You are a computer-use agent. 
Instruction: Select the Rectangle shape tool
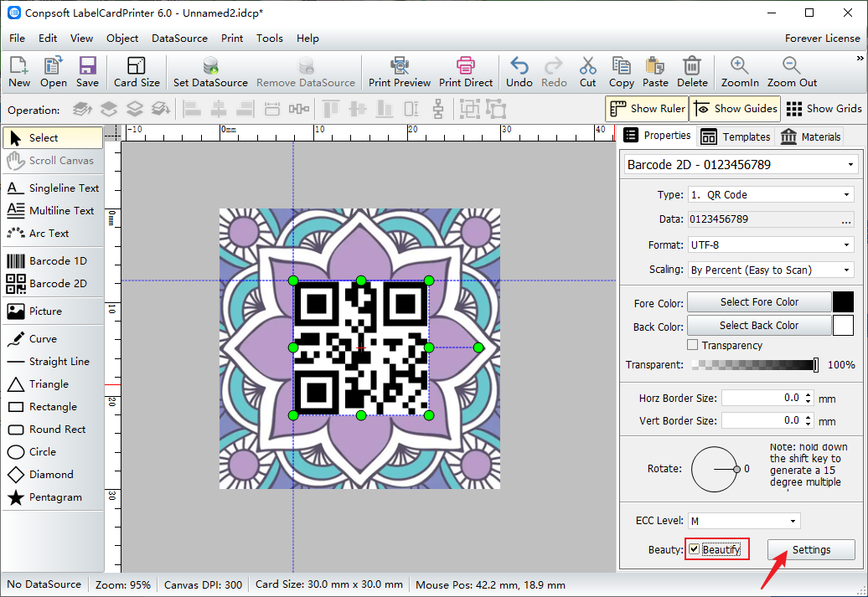click(x=53, y=407)
